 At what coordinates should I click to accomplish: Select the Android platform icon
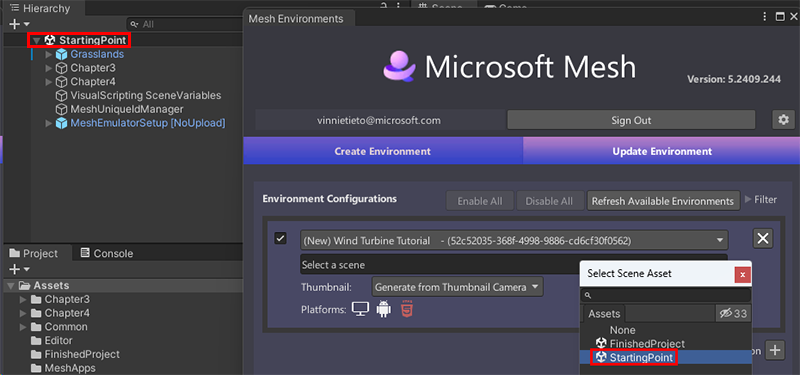tap(384, 309)
